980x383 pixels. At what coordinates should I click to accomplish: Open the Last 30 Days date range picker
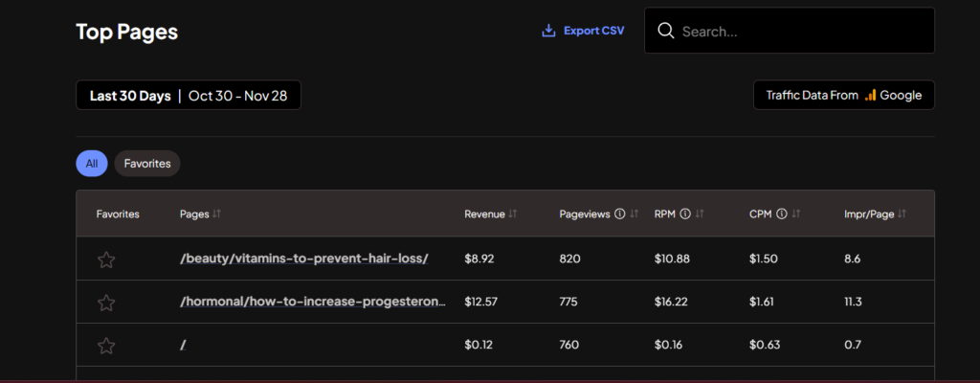click(189, 95)
